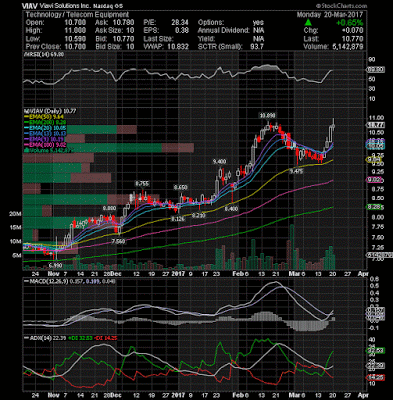Click the pink EMA(100) legend entry
This screenshot has height=400, width=393.
pyautogui.click(x=46, y=145)
